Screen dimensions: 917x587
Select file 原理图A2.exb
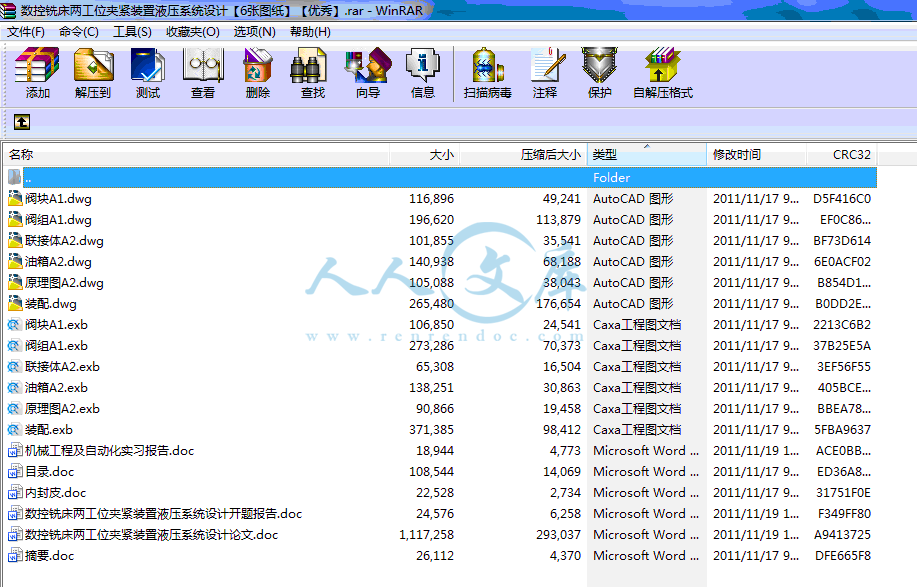[x=62, y=409]
